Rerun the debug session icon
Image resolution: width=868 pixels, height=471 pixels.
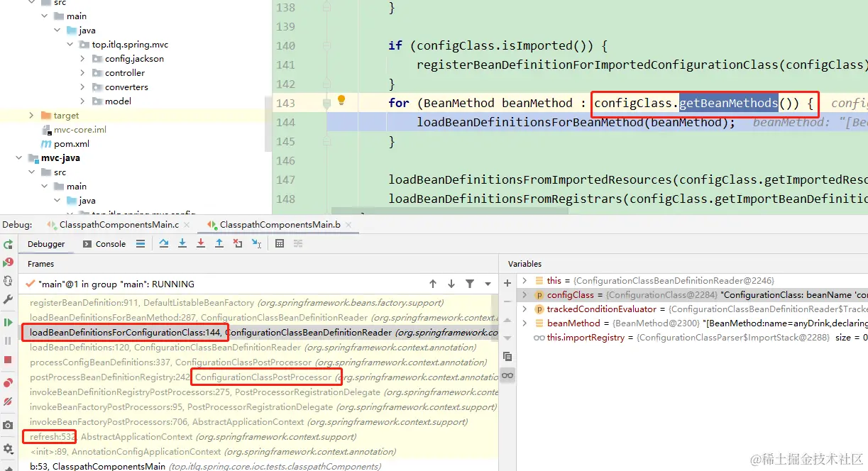8,245
